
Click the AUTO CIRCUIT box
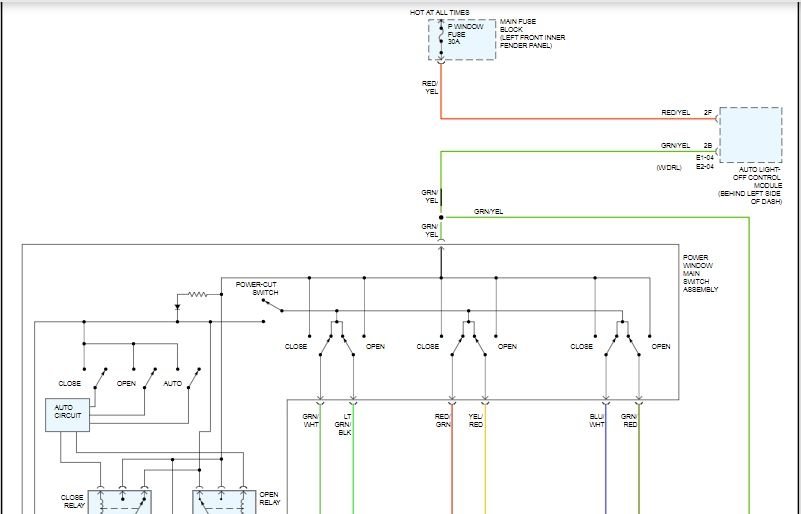click(66, 415)
